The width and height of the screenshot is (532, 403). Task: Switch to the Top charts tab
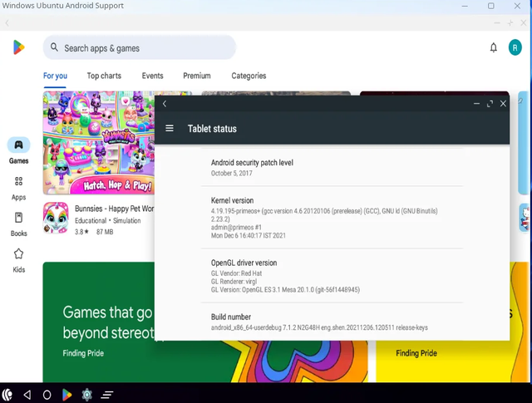click(104, 76)
